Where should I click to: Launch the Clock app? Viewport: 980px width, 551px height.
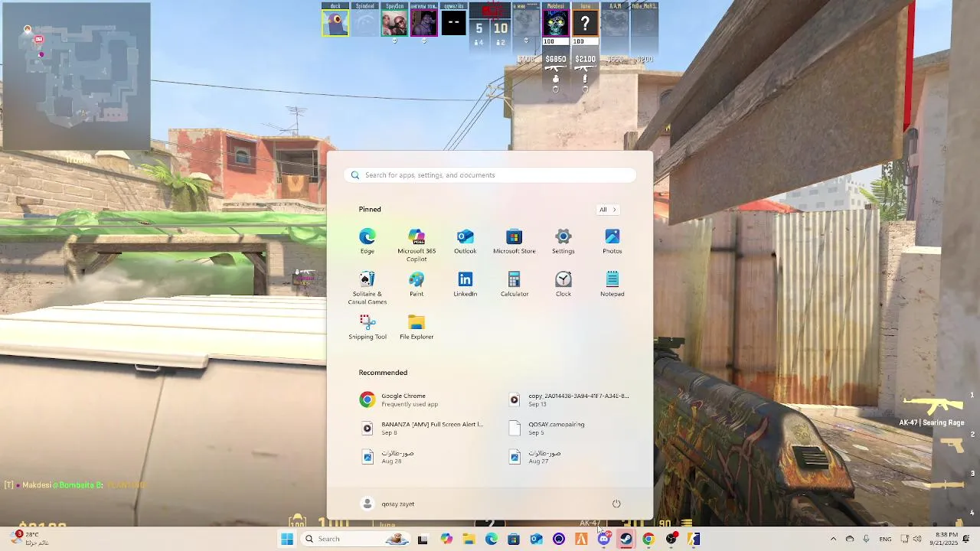point(563,284)
